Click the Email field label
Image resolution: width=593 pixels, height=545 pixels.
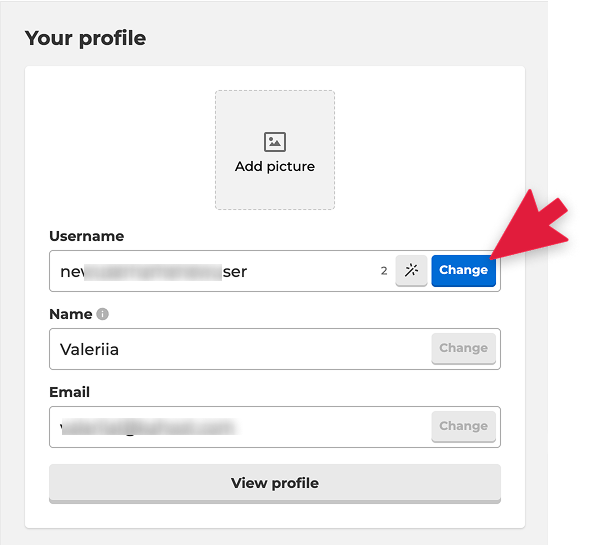(x=70, y=392)
